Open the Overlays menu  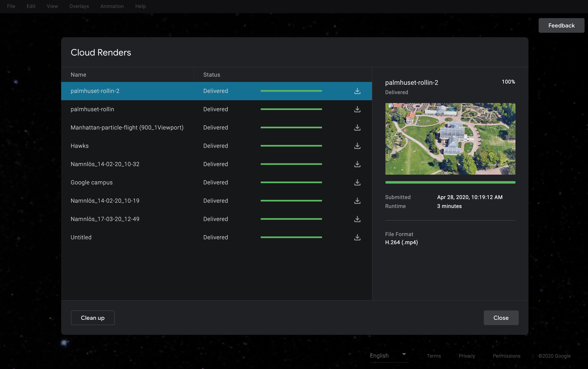click(79, 6)
